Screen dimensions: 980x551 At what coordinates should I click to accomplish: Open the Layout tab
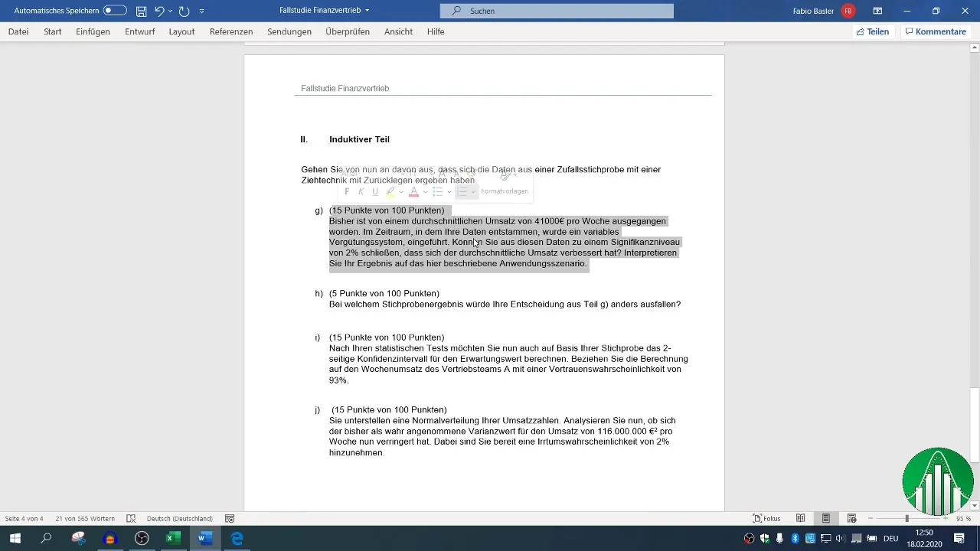(182, 31)
